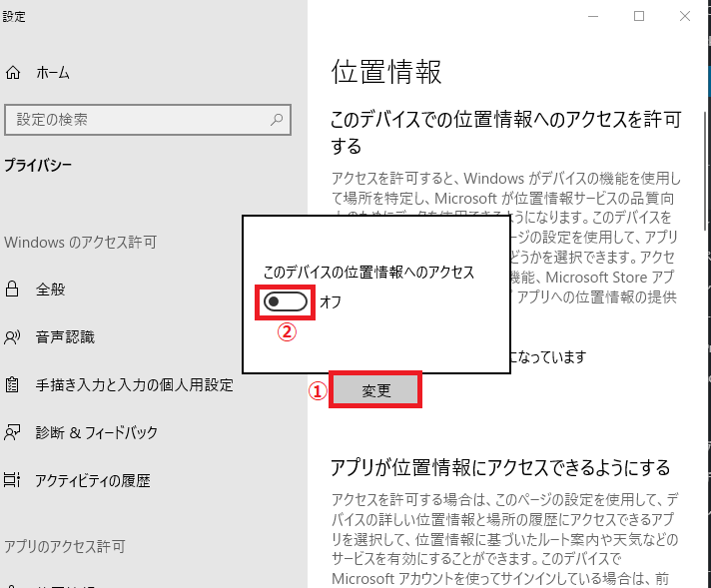This screenshot has height=588, width=711.
Task: Open 診断 & フィードバック settings
Action: (97, 432)
